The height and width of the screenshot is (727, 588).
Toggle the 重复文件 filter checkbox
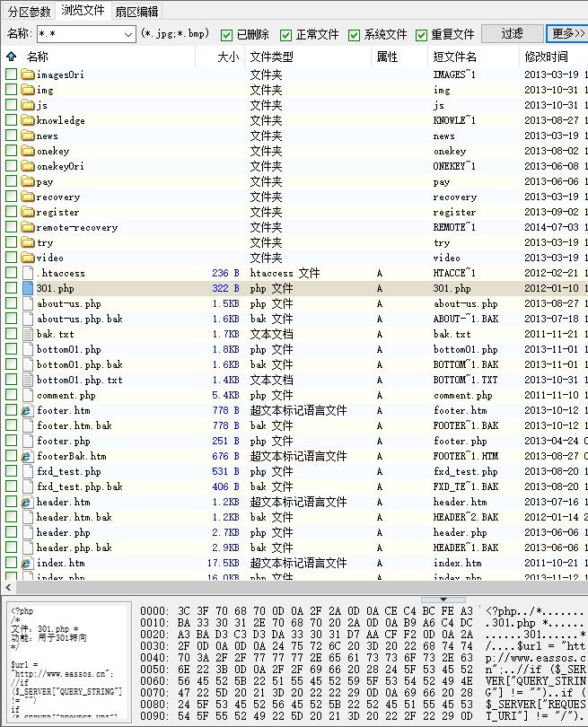(x=421, y=35)
